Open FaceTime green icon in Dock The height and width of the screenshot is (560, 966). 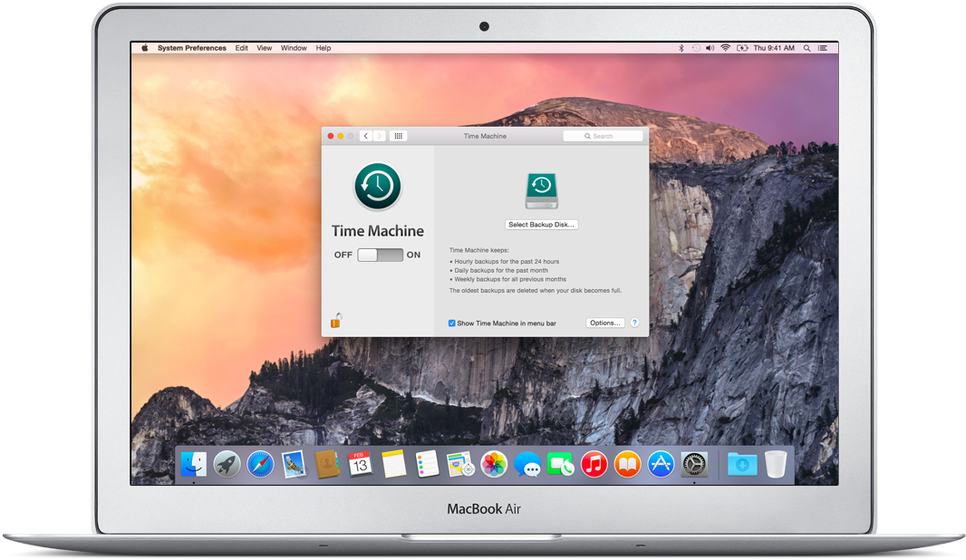point(561,465)
